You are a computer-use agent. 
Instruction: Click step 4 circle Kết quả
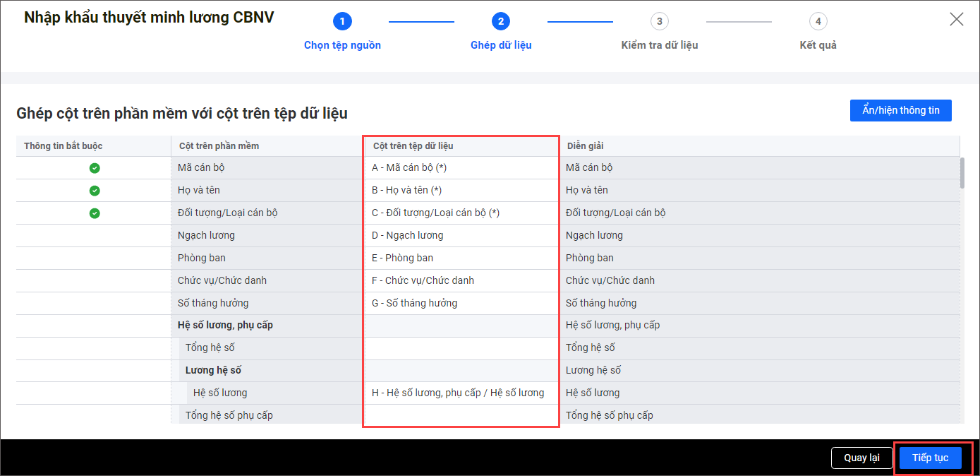[818, 21]
